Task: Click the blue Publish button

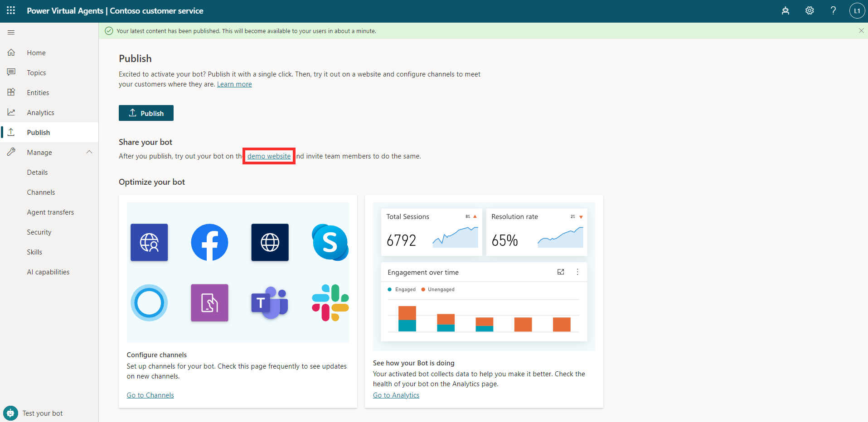Action: point(146,113)
